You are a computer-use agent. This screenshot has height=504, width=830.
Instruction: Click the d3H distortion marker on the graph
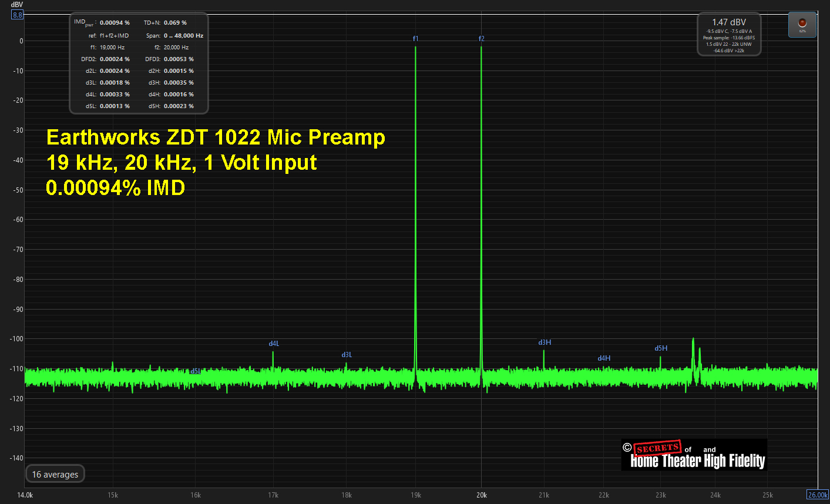click(x=545, y=342)
